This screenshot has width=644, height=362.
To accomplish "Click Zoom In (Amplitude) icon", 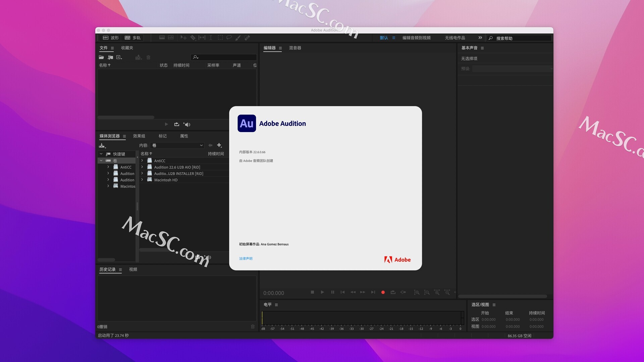I will click(x=417, y=292).
